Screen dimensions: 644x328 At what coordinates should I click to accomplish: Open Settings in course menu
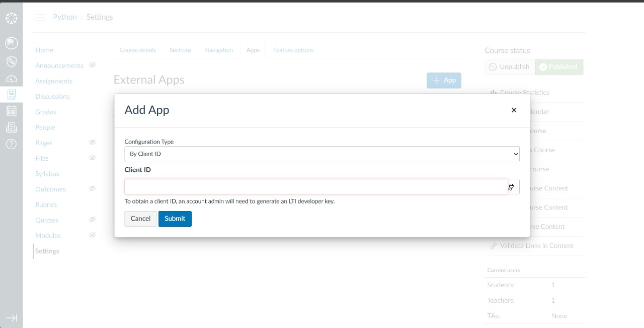pos(47,251)
